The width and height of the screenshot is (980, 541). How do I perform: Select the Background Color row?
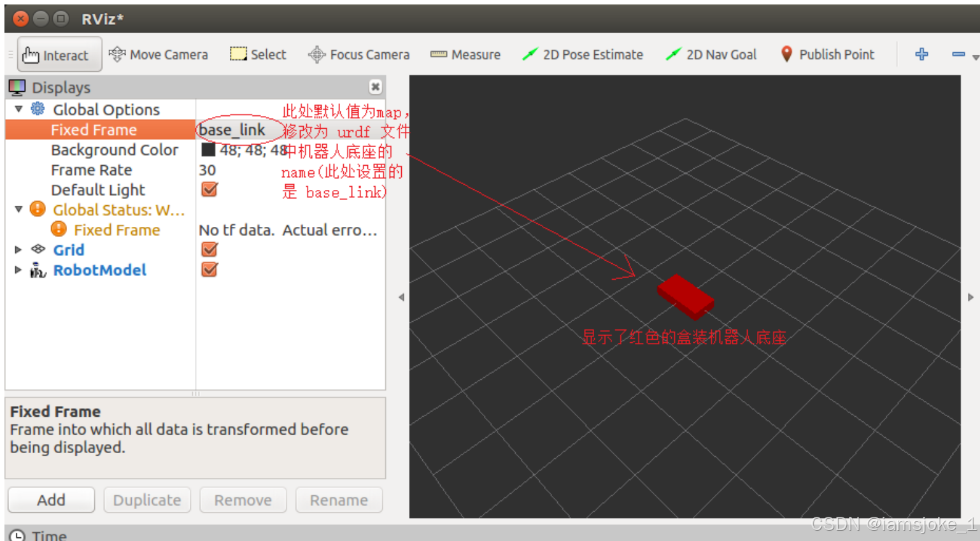[115, 150]
